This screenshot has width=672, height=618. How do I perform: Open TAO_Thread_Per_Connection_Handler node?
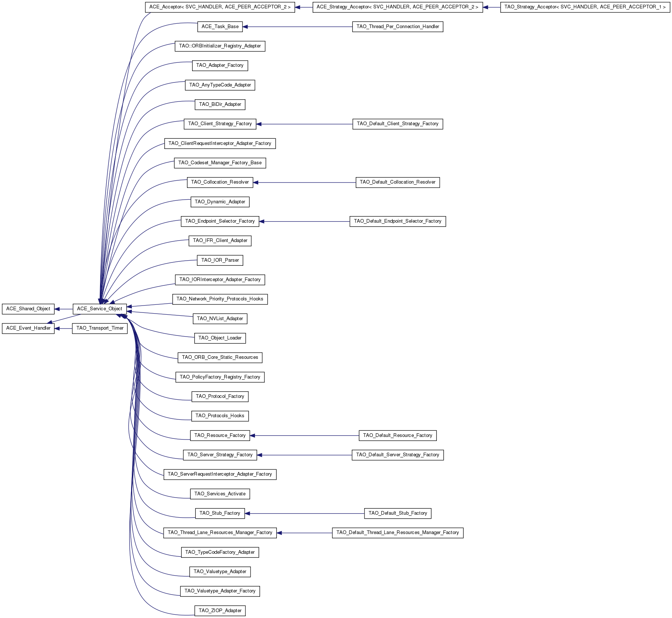click(398, 27)
